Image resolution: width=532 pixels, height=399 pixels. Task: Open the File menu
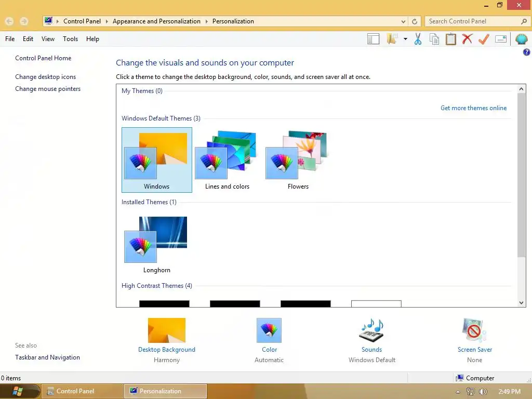pos(10,39)
